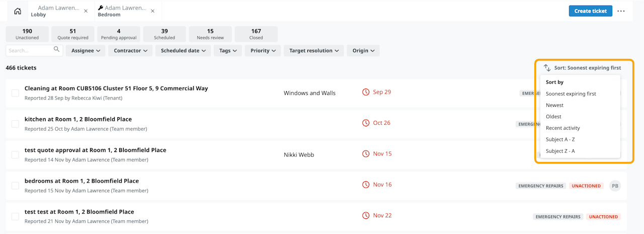
Task: Click into the Search input field
Action: coord(29,51)
